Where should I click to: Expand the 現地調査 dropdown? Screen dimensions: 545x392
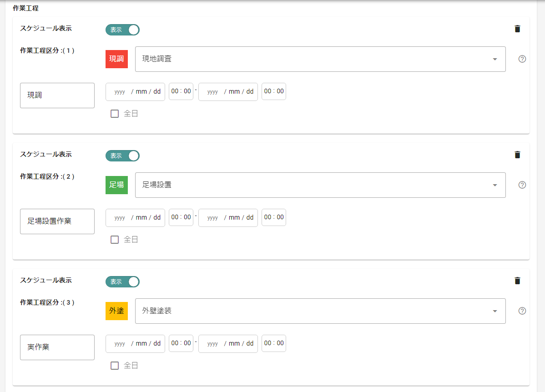tap(320, 59)
